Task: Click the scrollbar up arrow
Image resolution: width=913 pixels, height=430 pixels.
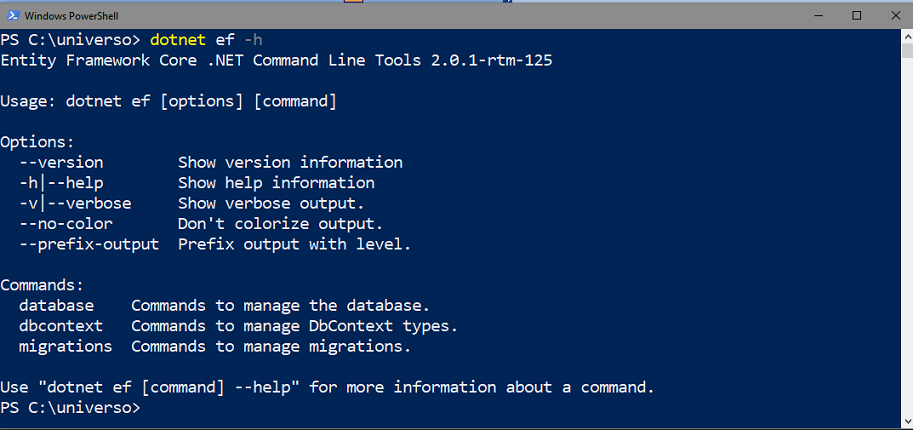Action: point(905,37)
